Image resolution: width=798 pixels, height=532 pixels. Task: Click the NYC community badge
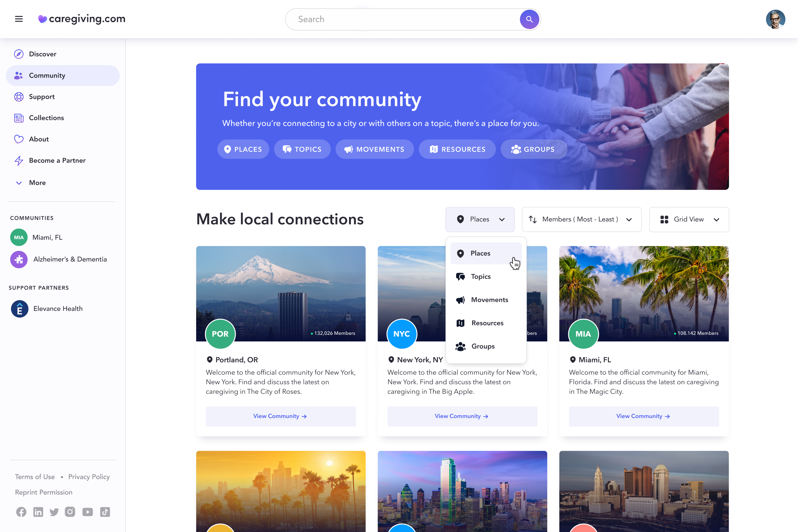pos(402,334)
